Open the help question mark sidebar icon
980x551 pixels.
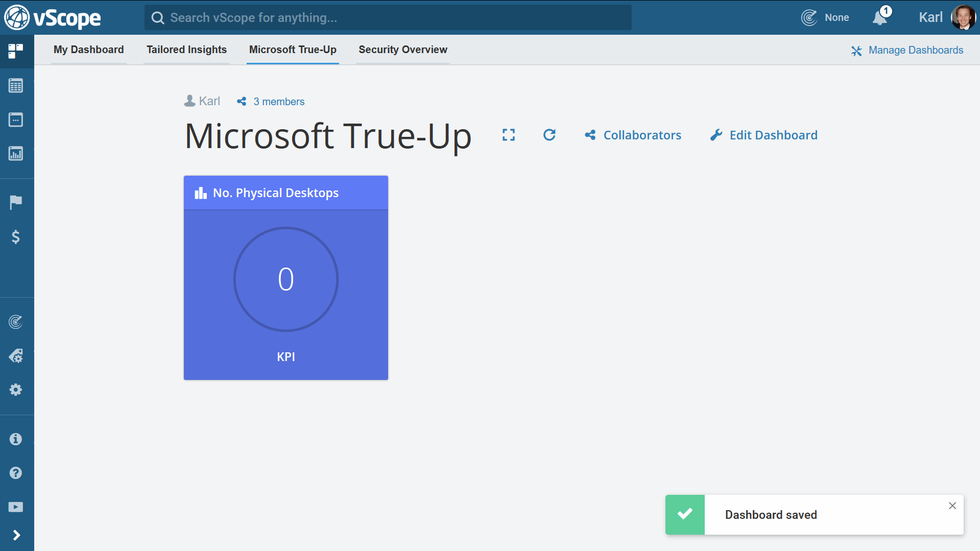coord(16,473)
